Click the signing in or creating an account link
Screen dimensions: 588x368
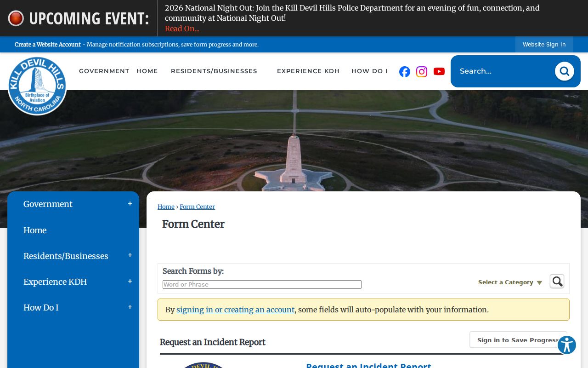[235, 310]
